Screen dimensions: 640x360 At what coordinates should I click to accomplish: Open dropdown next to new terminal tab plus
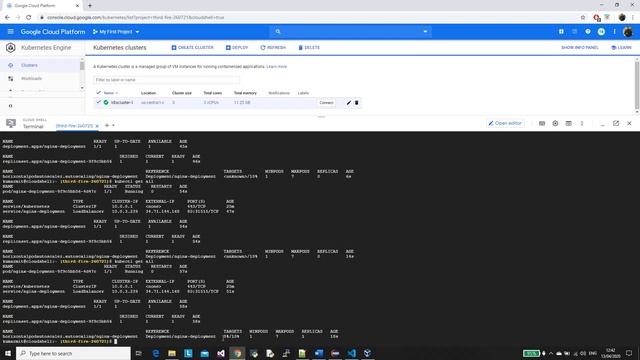pos(113,126)
